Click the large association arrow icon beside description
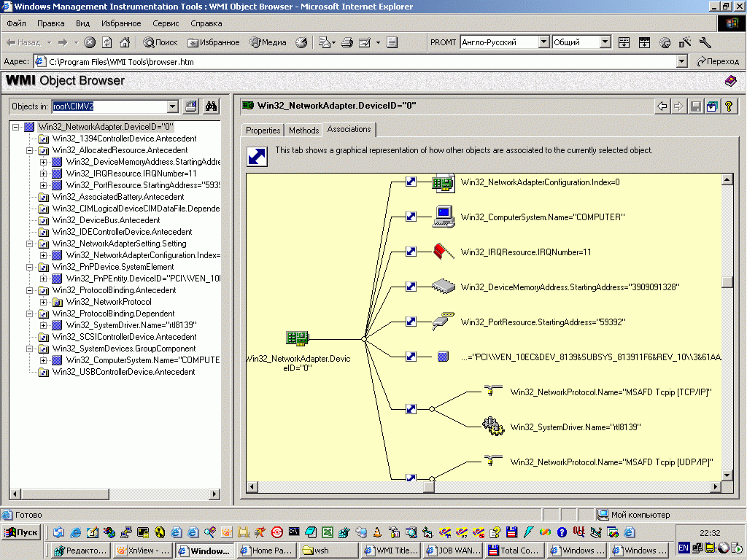 (258, 157)
